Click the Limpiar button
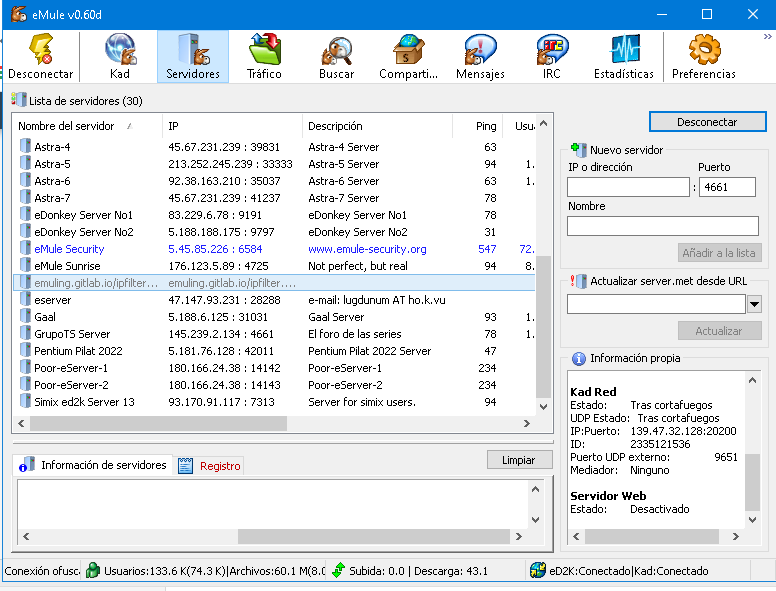 tap(519, 460)
